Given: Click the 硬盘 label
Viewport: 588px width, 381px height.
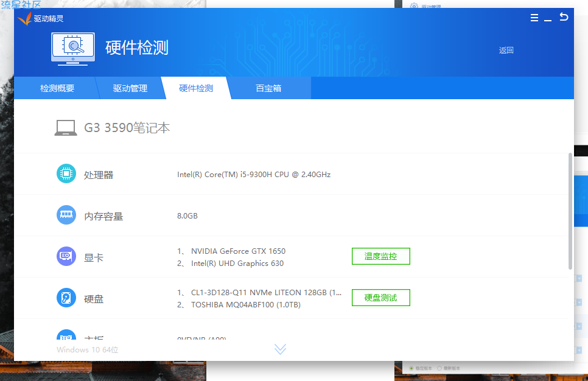Looking at the screenshot, I should (94, 299).
